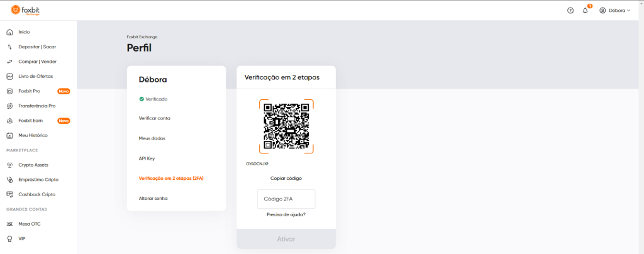Image resolution: width=644 pixels, height=254 pixels.
Task: Open the help question mark icon
Action: click(570, 11)
